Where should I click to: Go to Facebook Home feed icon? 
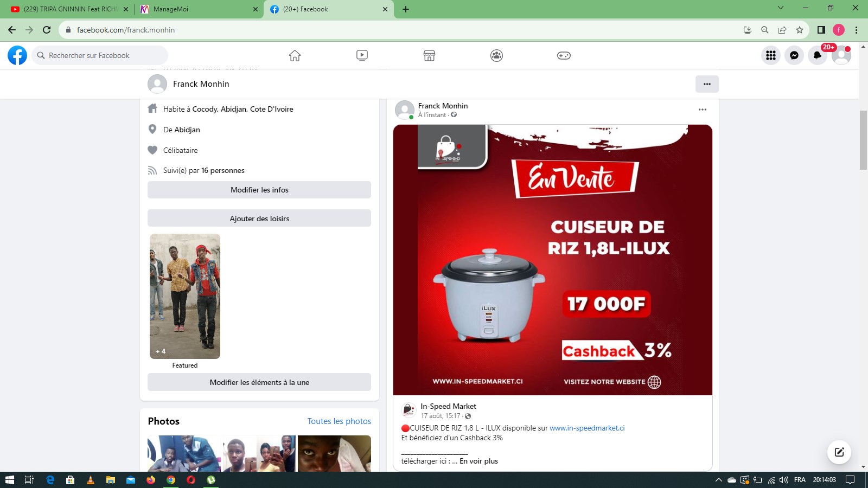(x=295, y=55)
